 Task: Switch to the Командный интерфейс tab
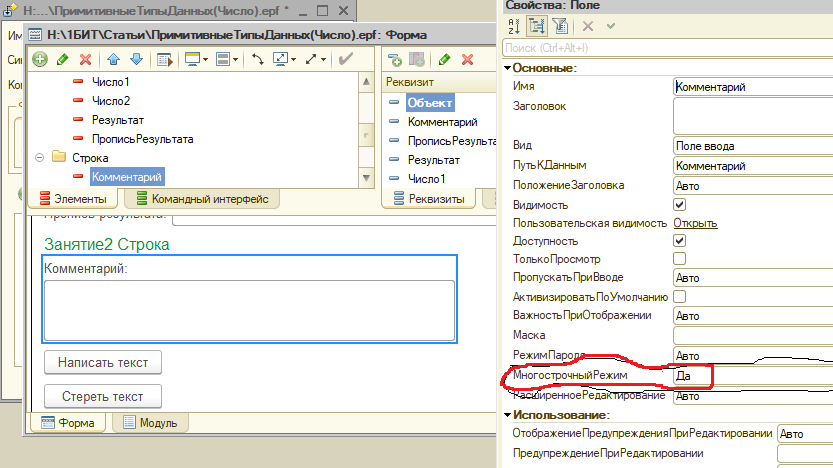201,199
